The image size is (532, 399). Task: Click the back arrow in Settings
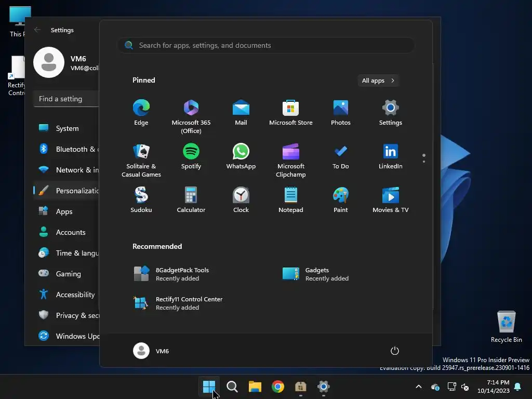[37, 30]
